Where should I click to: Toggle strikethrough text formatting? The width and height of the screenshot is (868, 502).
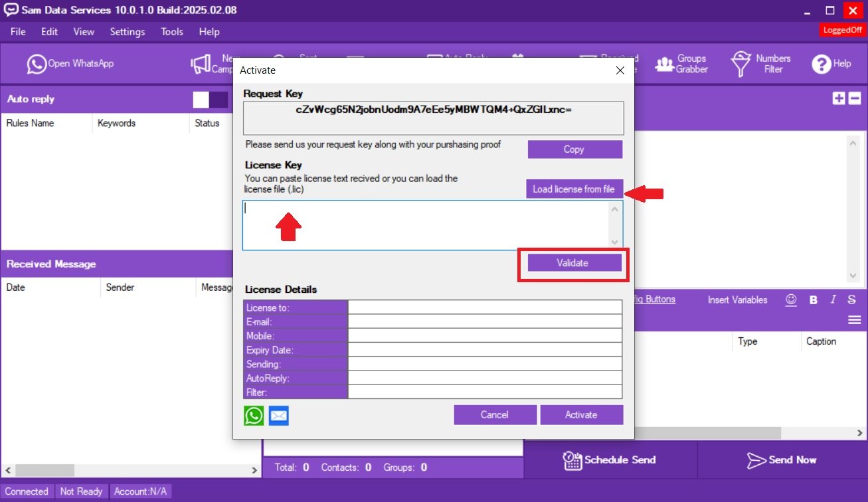tap(851, 299)
